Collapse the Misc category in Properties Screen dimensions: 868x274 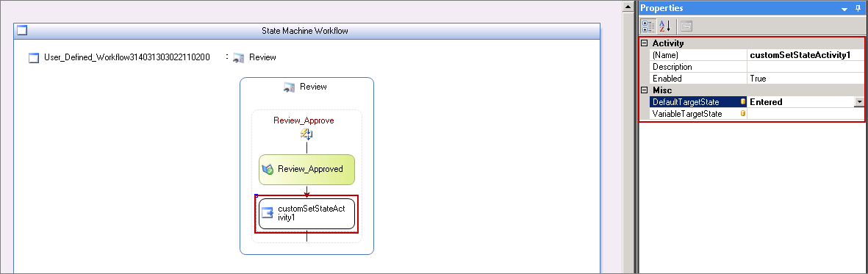tap(645, 90)
